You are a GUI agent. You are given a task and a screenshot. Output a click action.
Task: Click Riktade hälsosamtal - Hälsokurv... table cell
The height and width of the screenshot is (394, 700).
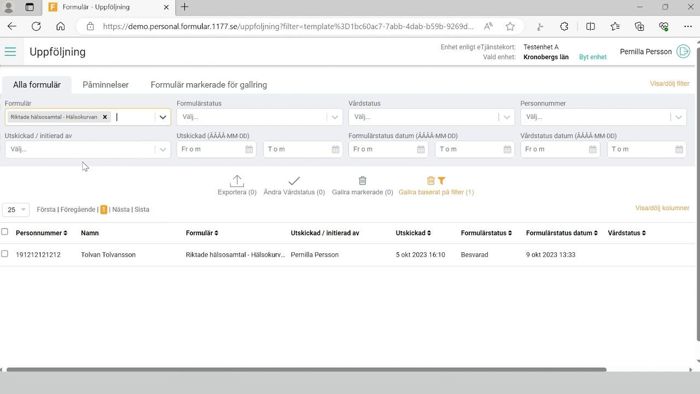tap(235, 255)
